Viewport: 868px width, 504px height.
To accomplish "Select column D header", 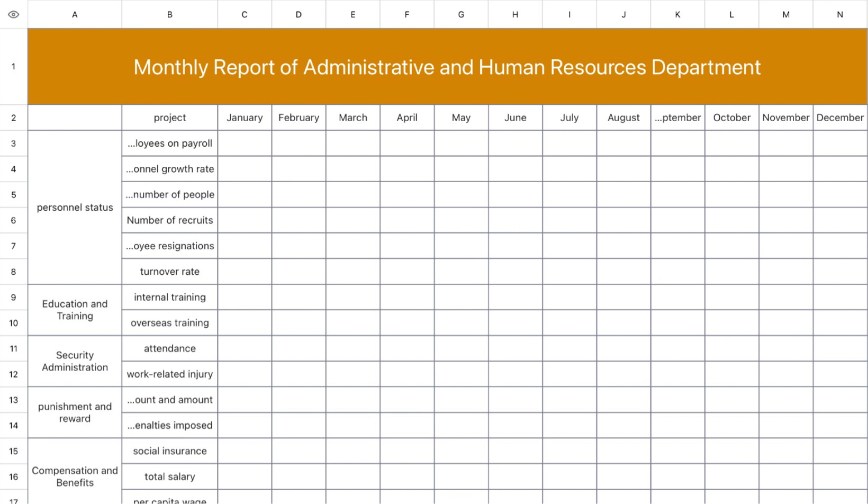I will tap(299, 14).
